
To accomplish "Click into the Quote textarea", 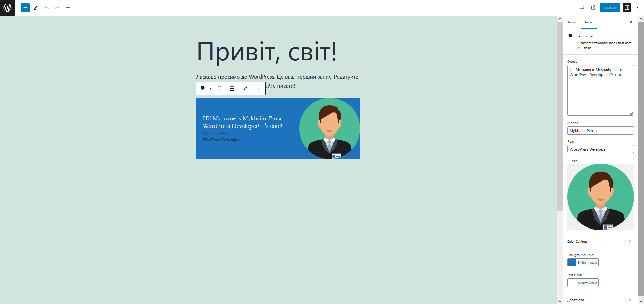I will pyautogui.click(x=601, y=90).
